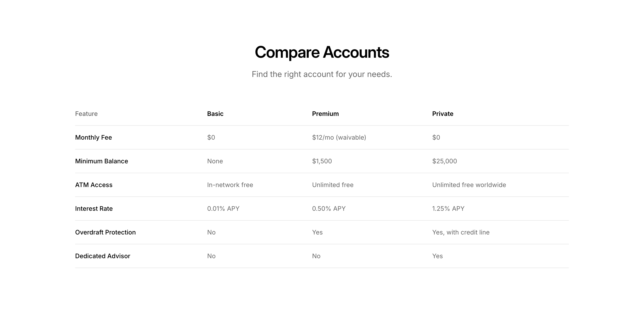This screenshot has height=311, width=644.
Task: Click the Interest Rate row label
Action: (94, 209)
